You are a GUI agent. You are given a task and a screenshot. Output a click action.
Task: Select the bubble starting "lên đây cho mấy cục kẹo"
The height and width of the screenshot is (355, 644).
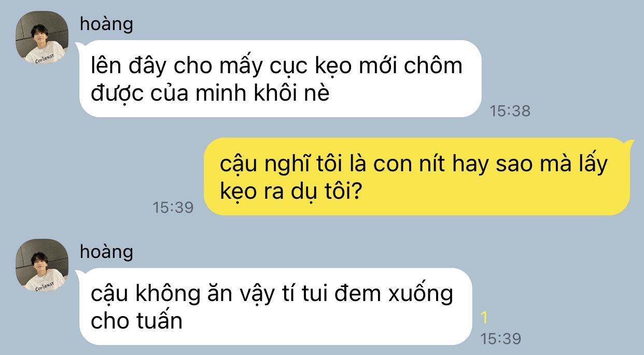280,78
